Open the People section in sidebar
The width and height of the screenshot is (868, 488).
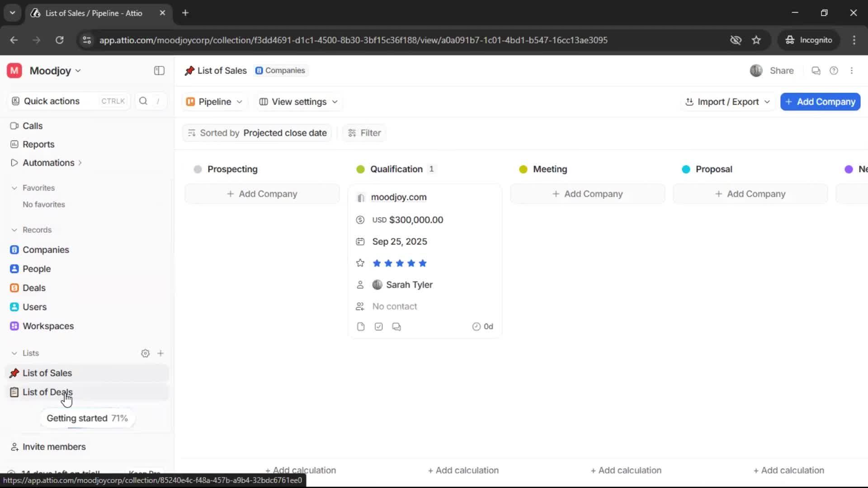coord(36,268)
